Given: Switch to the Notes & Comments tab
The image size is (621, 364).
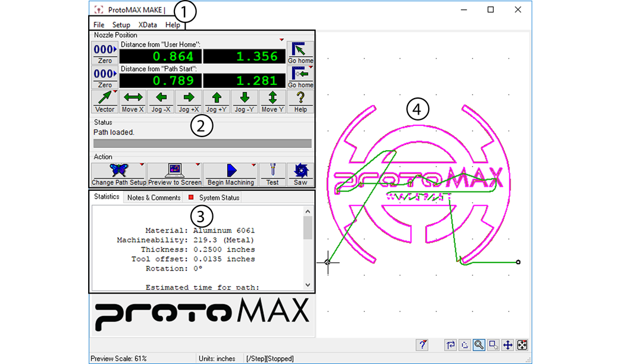Looking at the screenshot, I should click(153, 197).
